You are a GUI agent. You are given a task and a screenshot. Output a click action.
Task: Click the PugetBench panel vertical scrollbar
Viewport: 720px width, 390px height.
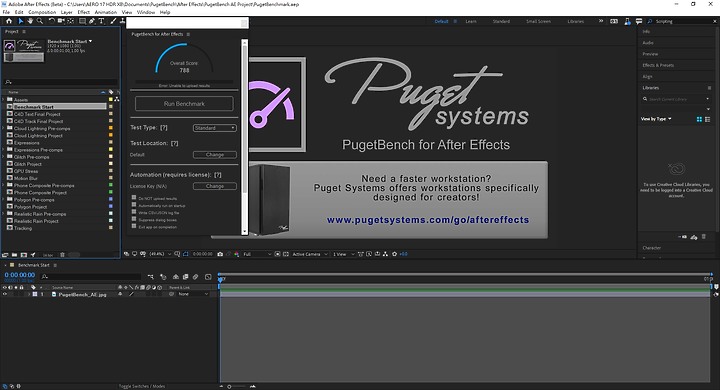[x=245, y=137]
